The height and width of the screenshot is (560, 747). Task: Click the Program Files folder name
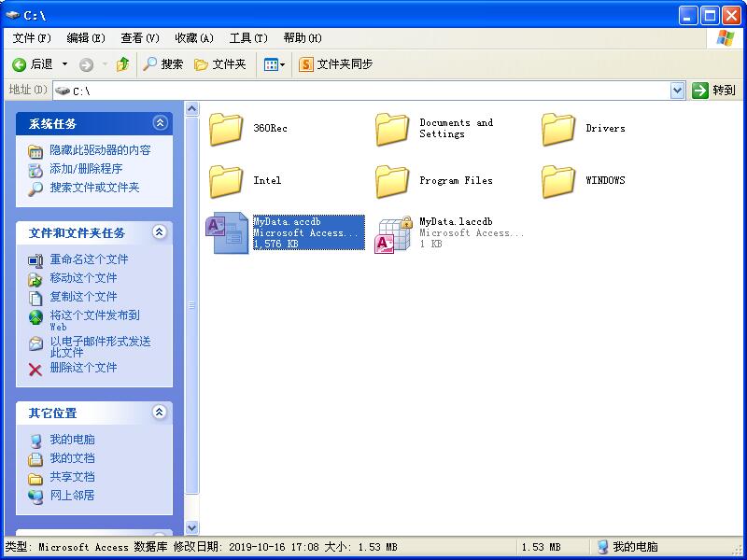coord(456,180)
